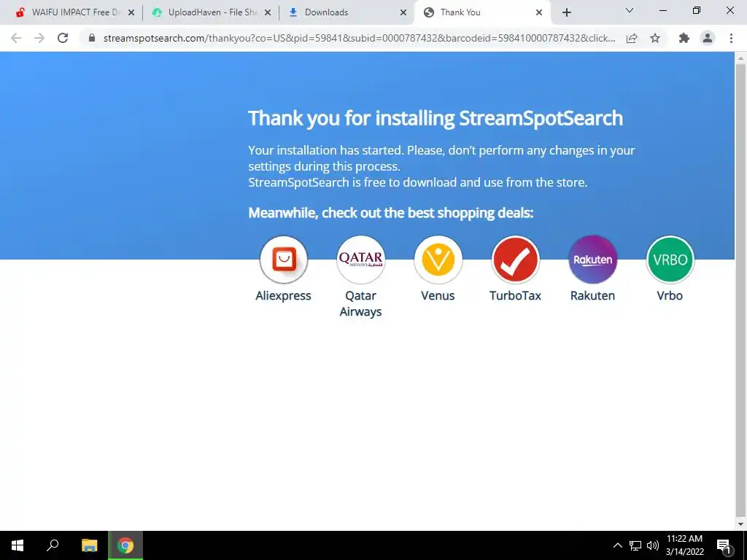
Task: Go forward to the next page
Action: pos(39,38)
